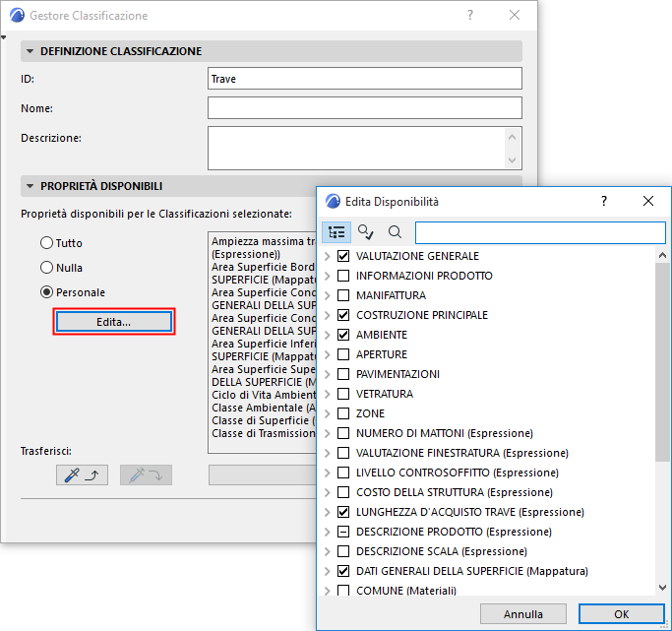Screen dimensions: 672x631
Task: Uncheck AMBIENTE checkbox
Action: click(x=343, y=335)
